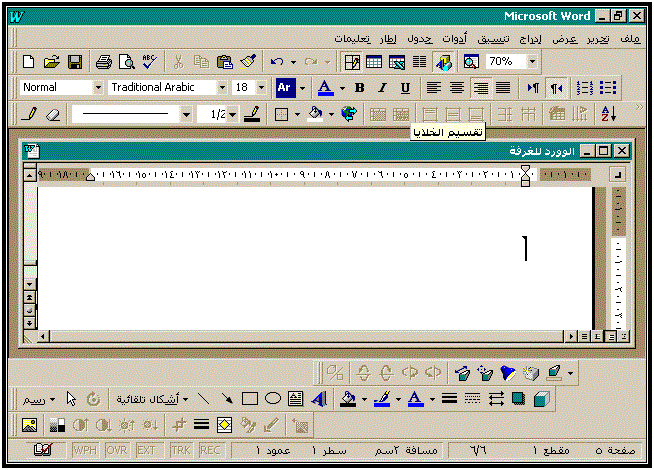Open the Normal style dropdown
Viewport: 654px width, 470px height.
98,88
